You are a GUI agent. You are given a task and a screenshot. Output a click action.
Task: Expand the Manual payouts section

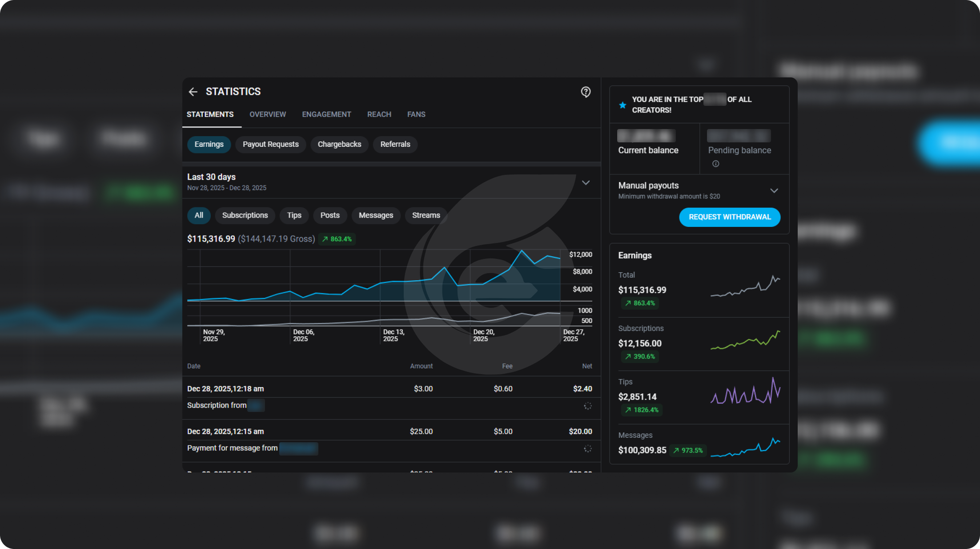[x=774, y=190]
